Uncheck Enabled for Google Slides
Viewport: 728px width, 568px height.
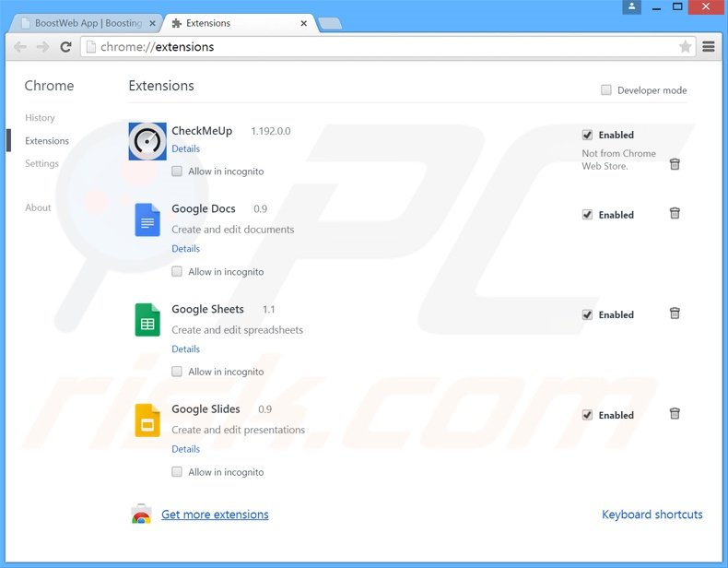(x=587, y=415)
